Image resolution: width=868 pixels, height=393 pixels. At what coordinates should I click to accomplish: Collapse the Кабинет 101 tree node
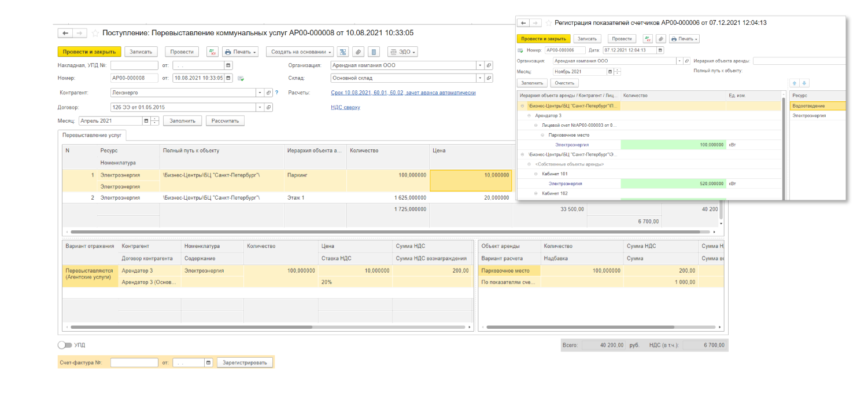point(537,174)
